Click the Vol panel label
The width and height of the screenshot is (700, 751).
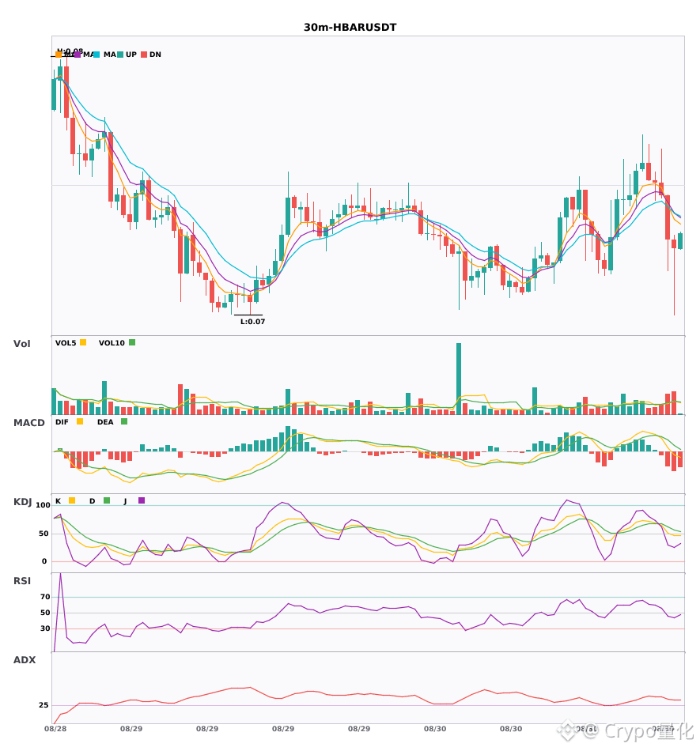(x=21, y=344)
